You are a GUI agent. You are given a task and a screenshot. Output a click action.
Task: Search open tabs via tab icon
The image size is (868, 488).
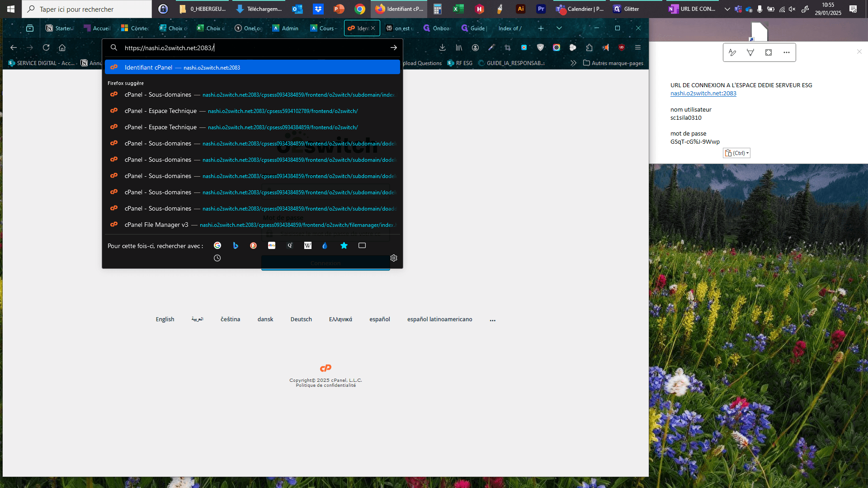click(x=362, y=245)
